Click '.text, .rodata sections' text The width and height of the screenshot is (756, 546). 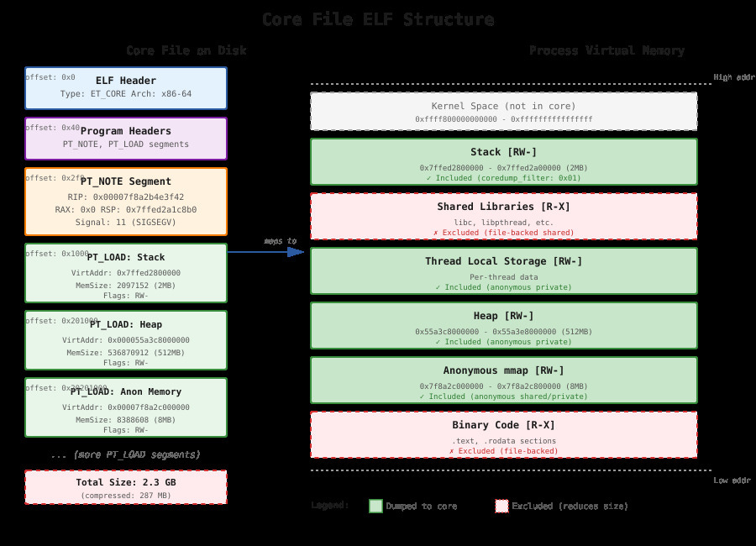point(504,441)
